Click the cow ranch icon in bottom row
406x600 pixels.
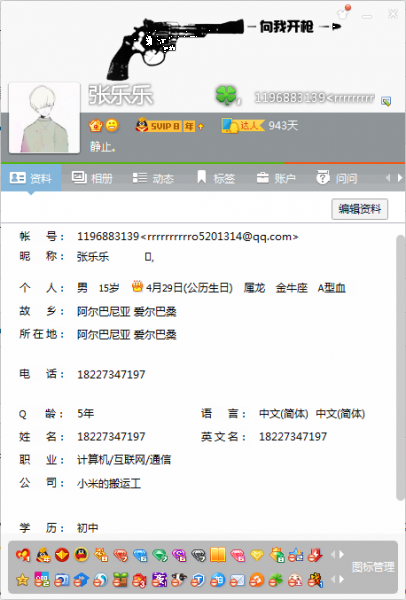pos(178,580)
